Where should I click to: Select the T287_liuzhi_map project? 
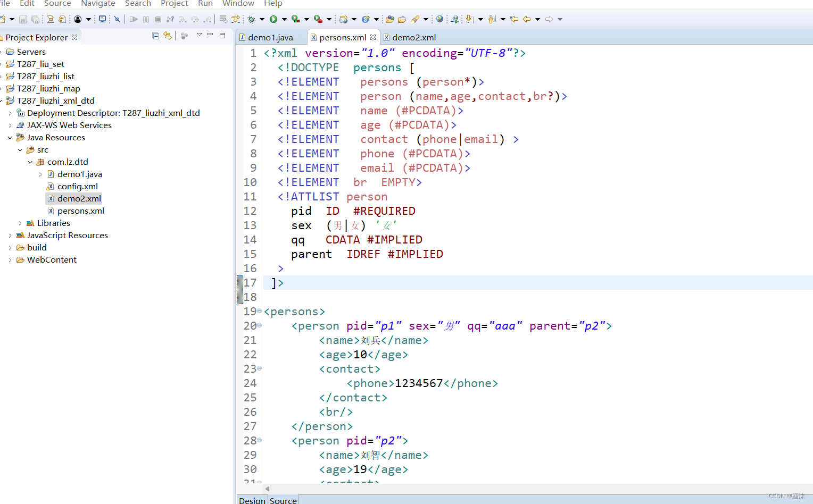point(48,89)
